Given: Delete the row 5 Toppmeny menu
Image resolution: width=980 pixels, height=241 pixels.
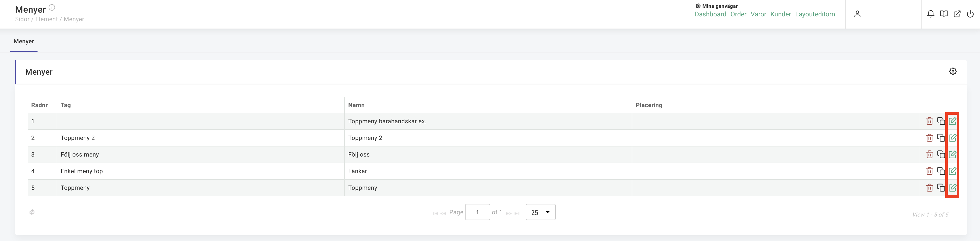Looking at the screenshot, I should (x=929, y=188).
